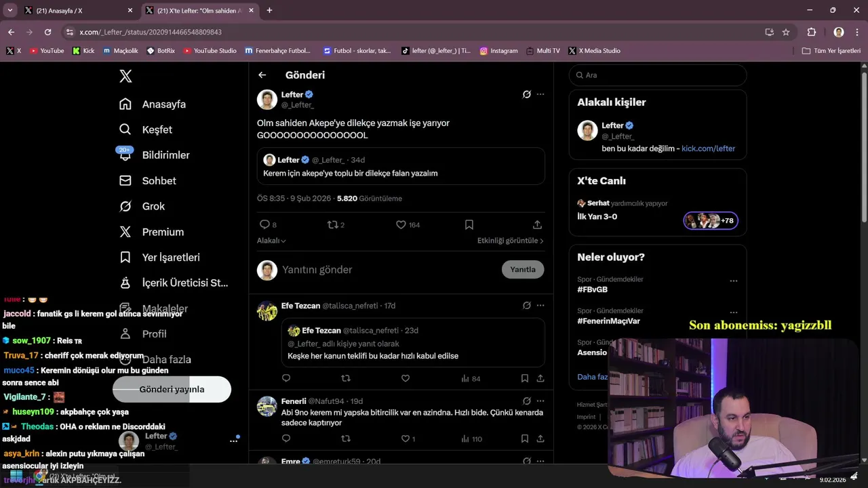The image size is (868, 488).
Task: Open X Media Studio bookmark
Action: (595, 51)
